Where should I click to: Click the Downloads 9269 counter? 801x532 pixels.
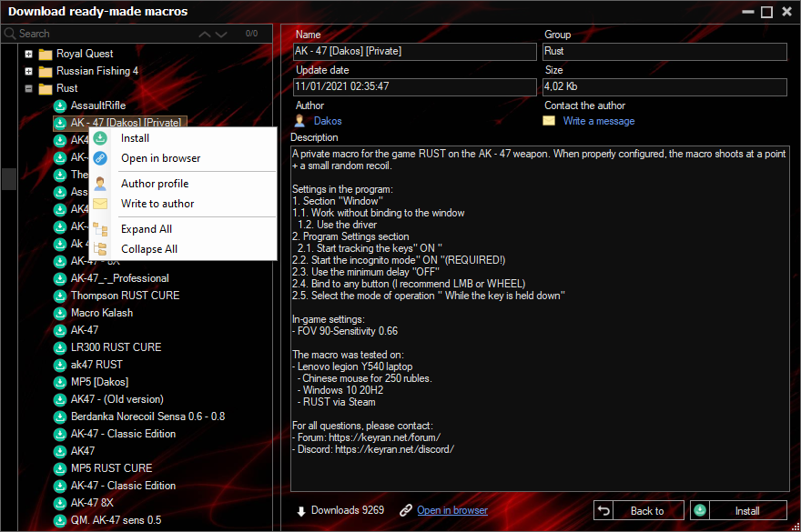coord(340,510)
